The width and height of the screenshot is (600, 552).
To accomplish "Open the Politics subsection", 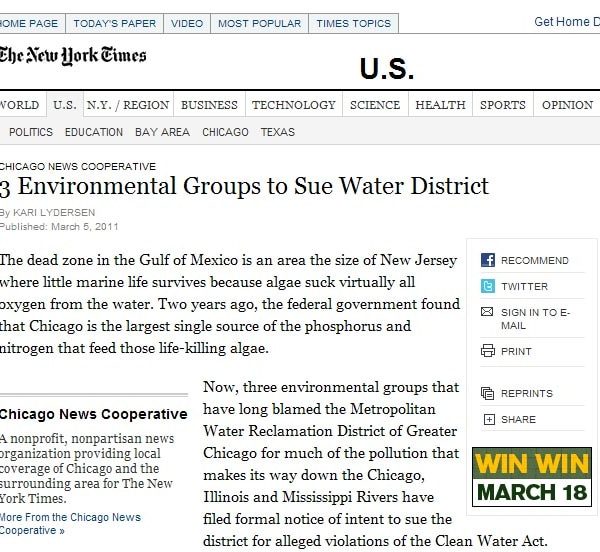I will (31, 132).
